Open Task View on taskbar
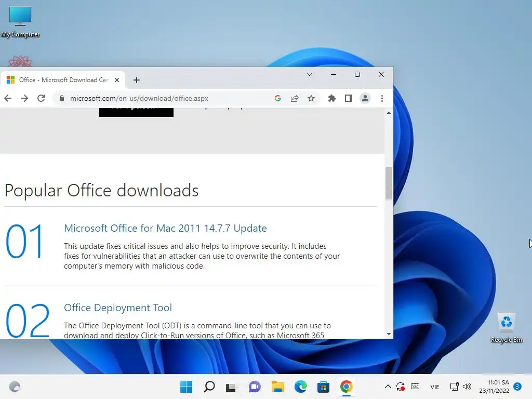This screenshot has height=399, width=532. tap(231, 387)
